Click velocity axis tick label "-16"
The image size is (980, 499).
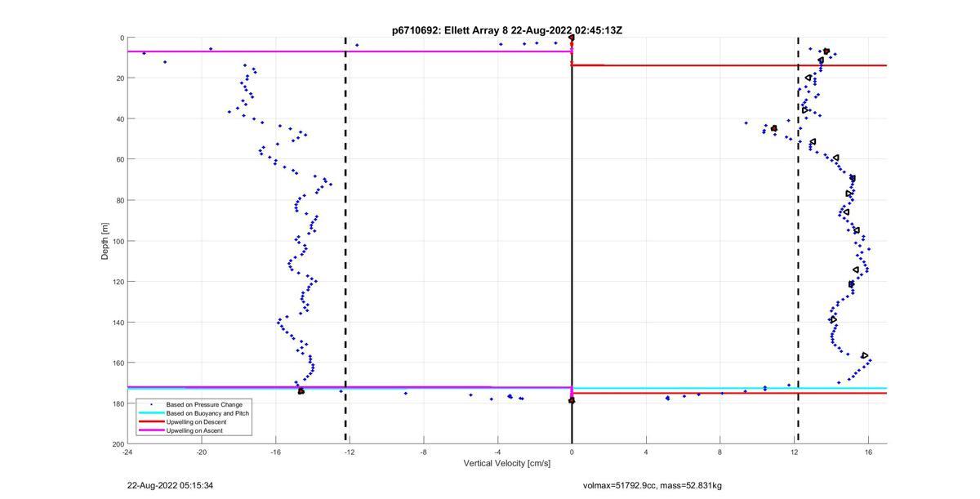[x=275, y=452]
